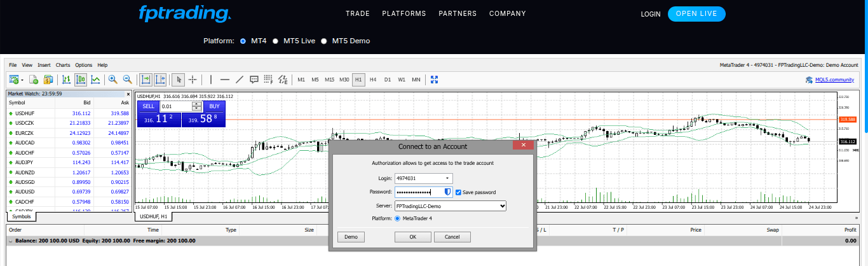Switch to the M15 timeframe

click(329, 80)
